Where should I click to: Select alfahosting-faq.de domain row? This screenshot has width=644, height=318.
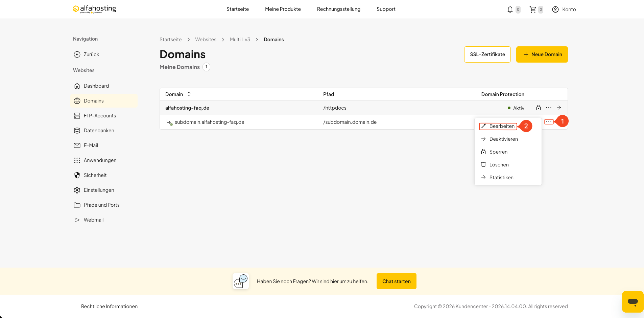(x=364, y=108)
